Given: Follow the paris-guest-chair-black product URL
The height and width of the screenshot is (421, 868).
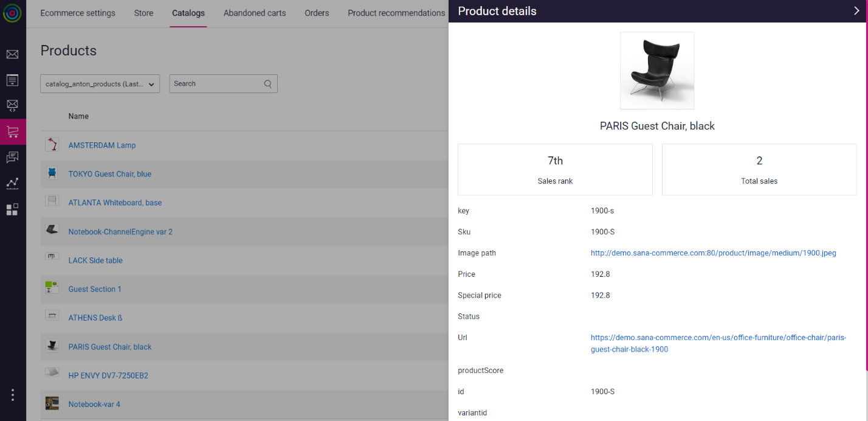Looking at the screenshot, I should tap(718, 343).
